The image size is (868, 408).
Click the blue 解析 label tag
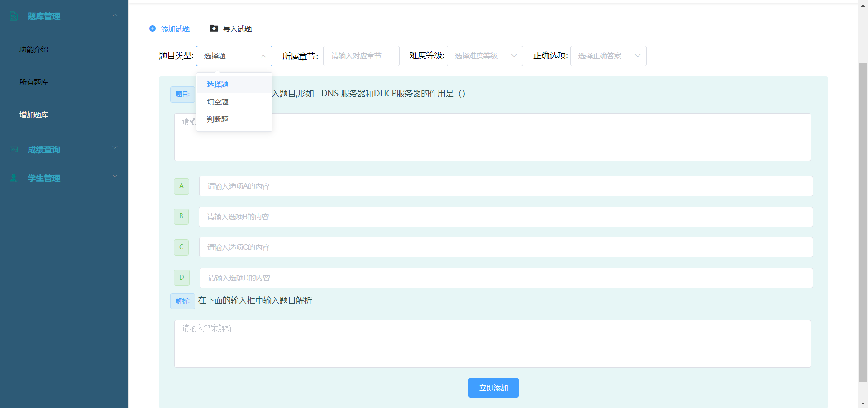point(182,301)
